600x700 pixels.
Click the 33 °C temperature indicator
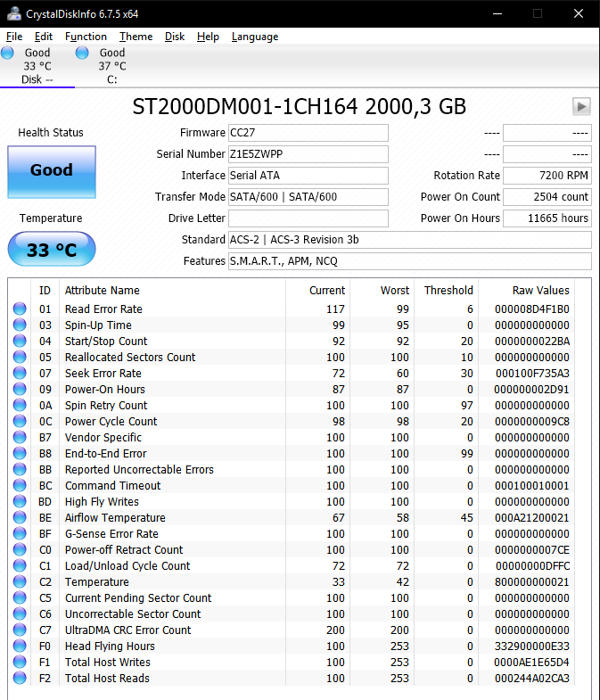point(52,249)
